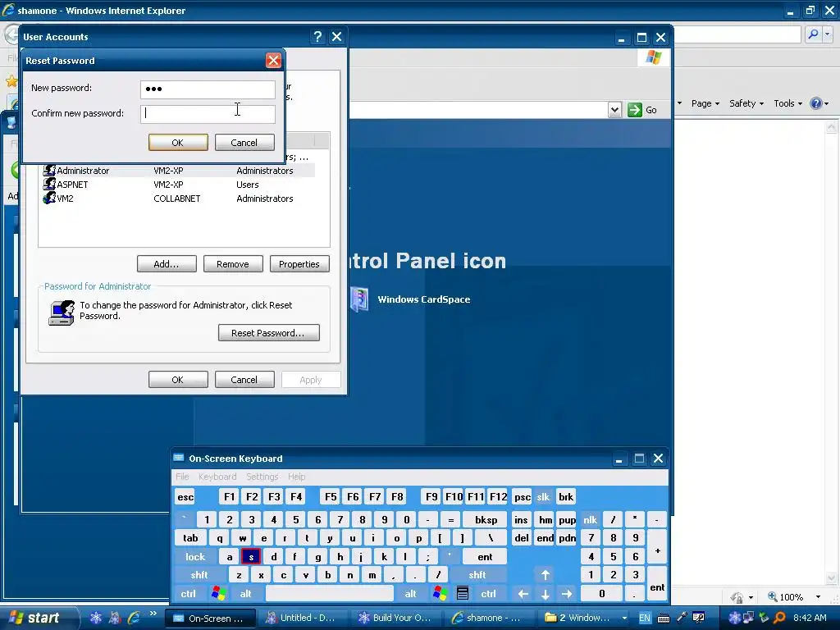Toggle the slk scroll lock key
The height and width of the screenshot is (630, 840).
pyautogui.click(x=543, y=496)
